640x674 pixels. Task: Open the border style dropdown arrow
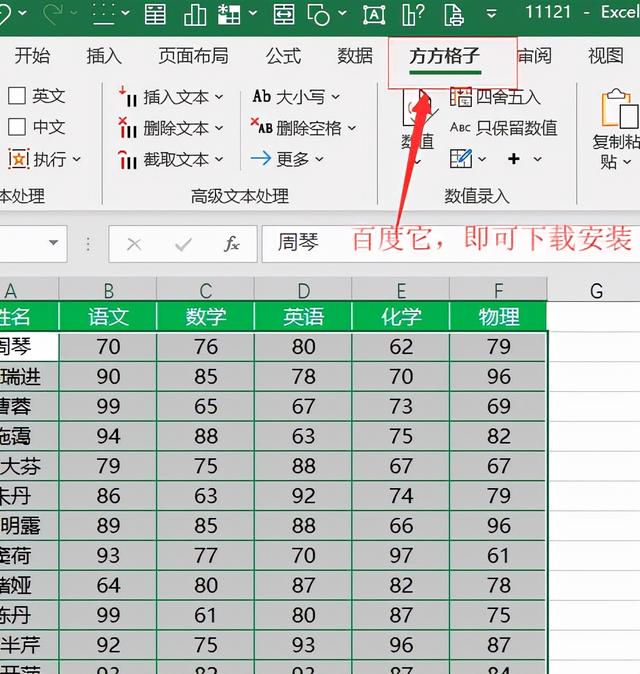(125, 13)
